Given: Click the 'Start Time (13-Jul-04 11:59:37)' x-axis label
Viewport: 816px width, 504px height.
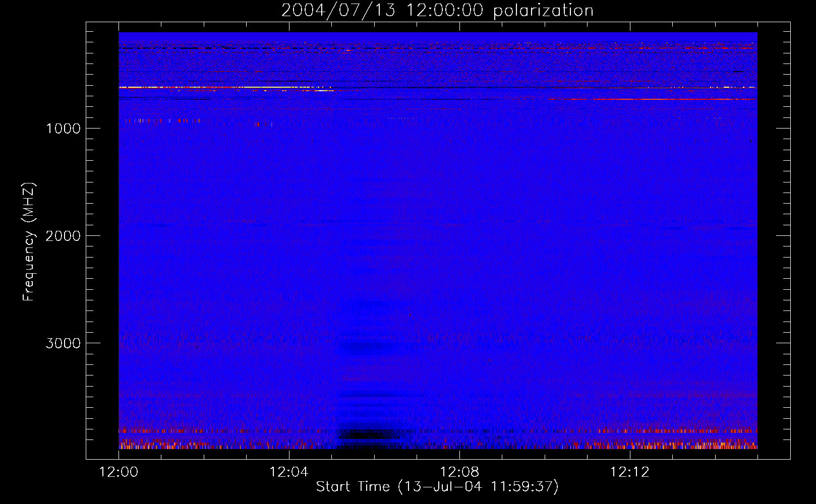Looking at the screenshot, I should pos(437,487).
